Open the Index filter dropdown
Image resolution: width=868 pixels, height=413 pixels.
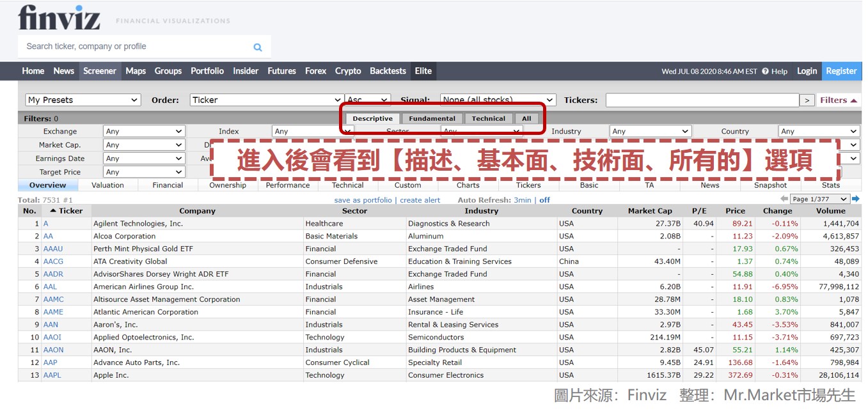click(x=313, y=131)
